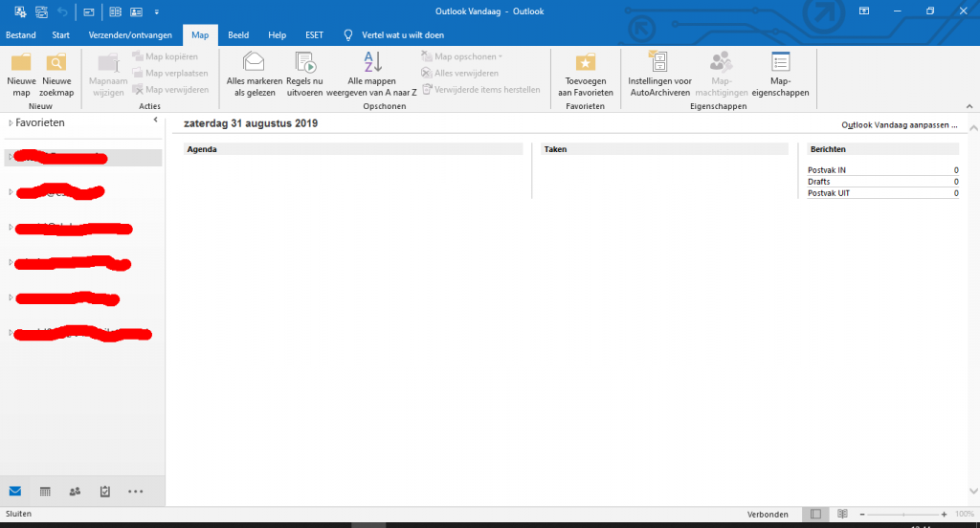Viewport: 980px width, 528px height.
Task: Switch to Normal view in the status bar
Action: click(x=815, y=514)
